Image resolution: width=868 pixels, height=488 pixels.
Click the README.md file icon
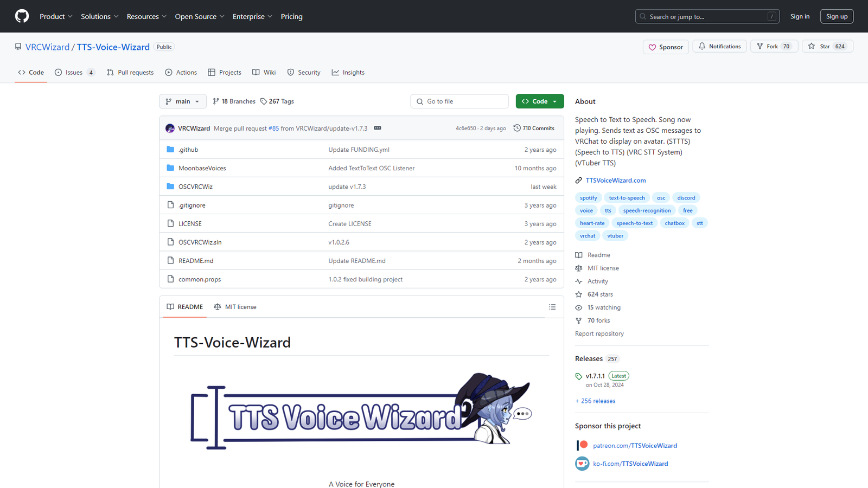[x=170, y=261]
